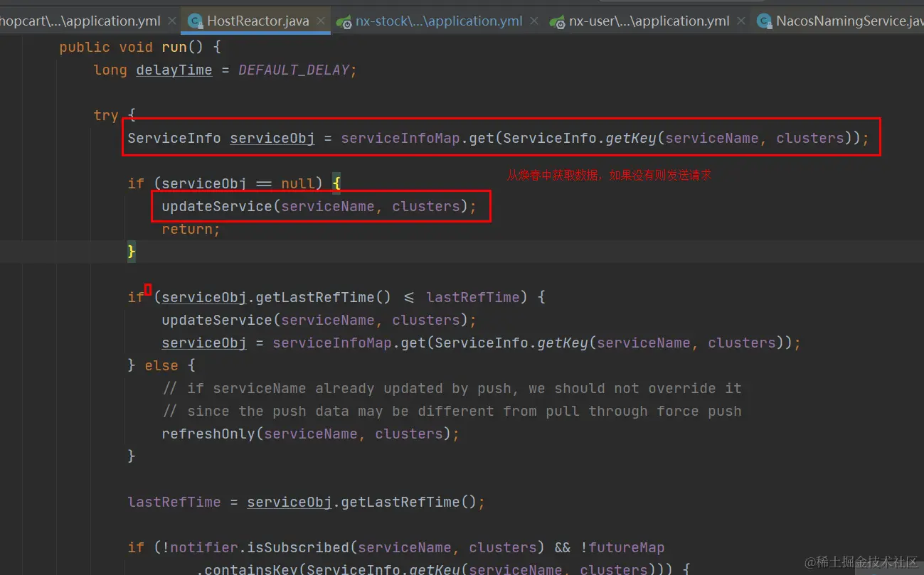Close the hopcart application.yml tab
This screenshot has width=924, height=575.
coord(171,21)
